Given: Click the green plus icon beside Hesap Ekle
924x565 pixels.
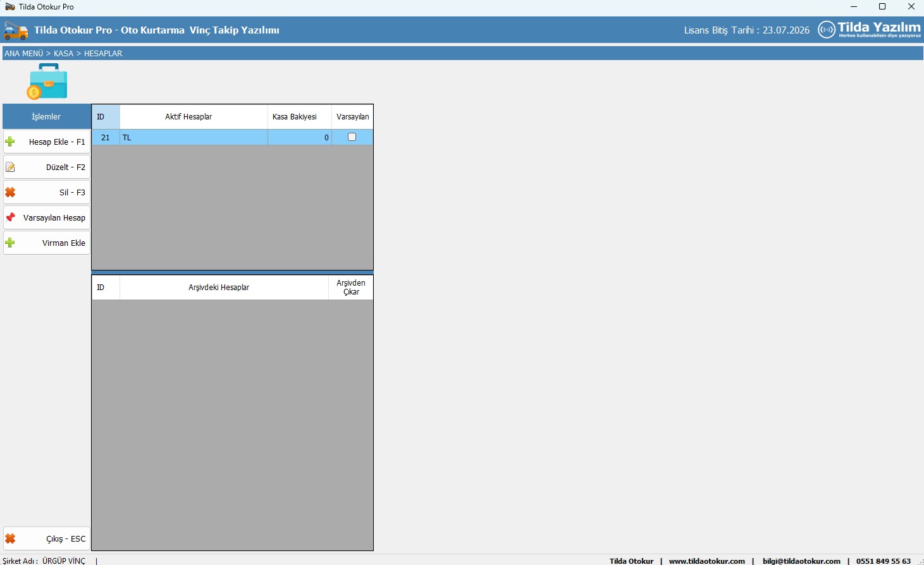Looking at the screenshot, I should [x=10, y=142].
